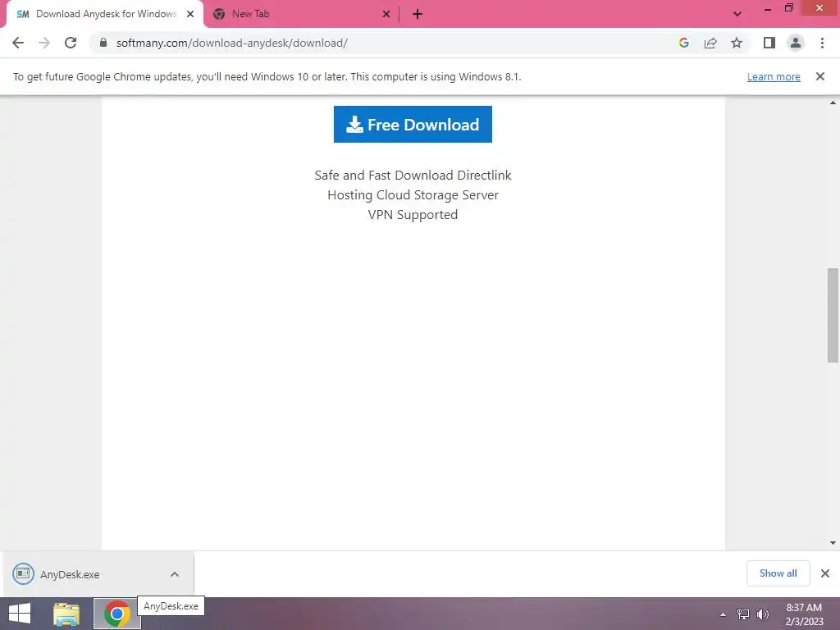The image size is (840, 630).
Task: Open the Learn more link
Action: [774, 76]
